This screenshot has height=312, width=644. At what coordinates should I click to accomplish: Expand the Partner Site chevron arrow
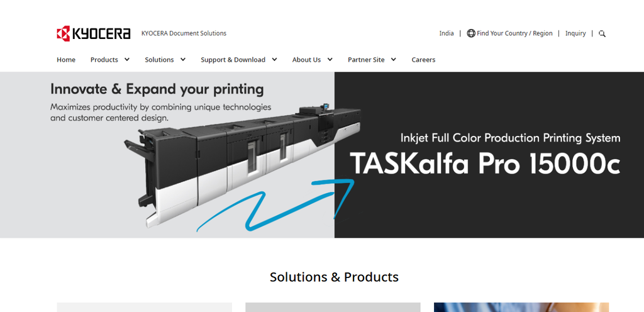click(x=394, y=60)
